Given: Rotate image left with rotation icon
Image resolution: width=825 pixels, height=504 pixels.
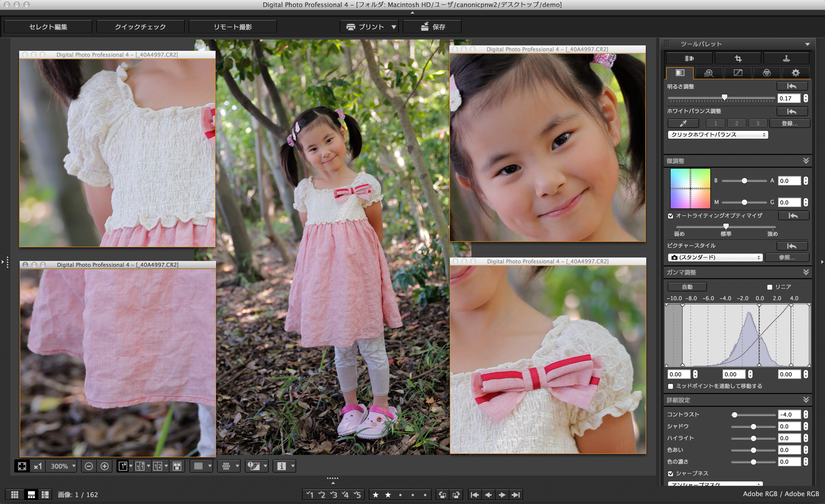Looking at the screenshot, I should pos(442,495).
